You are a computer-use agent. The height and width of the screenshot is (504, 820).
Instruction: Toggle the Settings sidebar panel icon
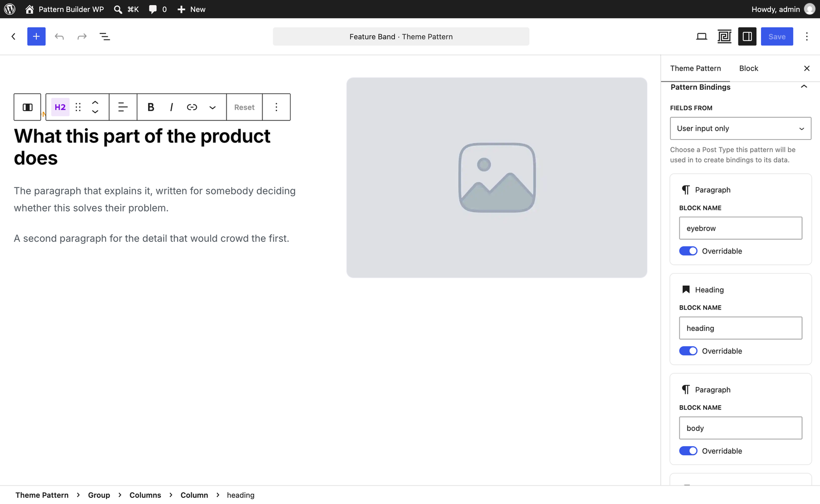(747, 36)
